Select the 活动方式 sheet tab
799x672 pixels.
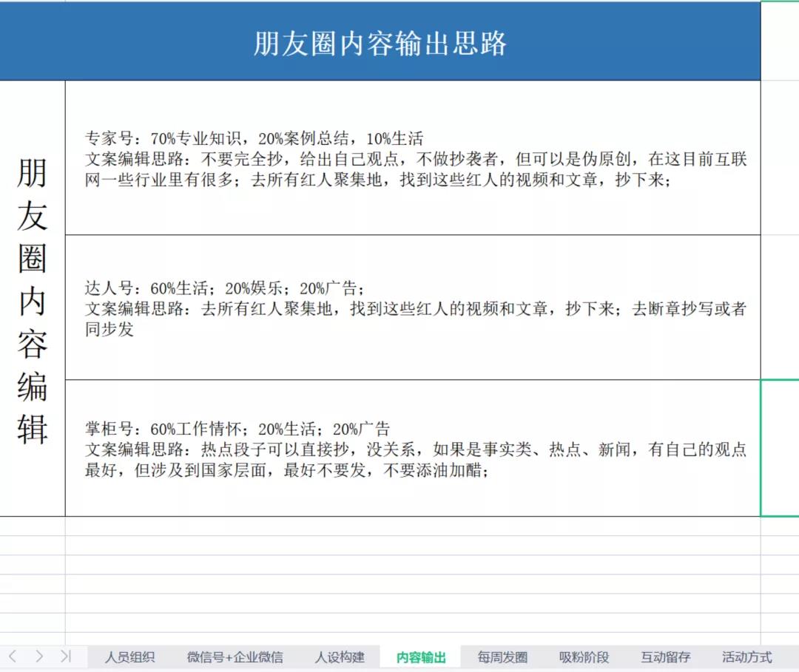[x=746, y=657]
